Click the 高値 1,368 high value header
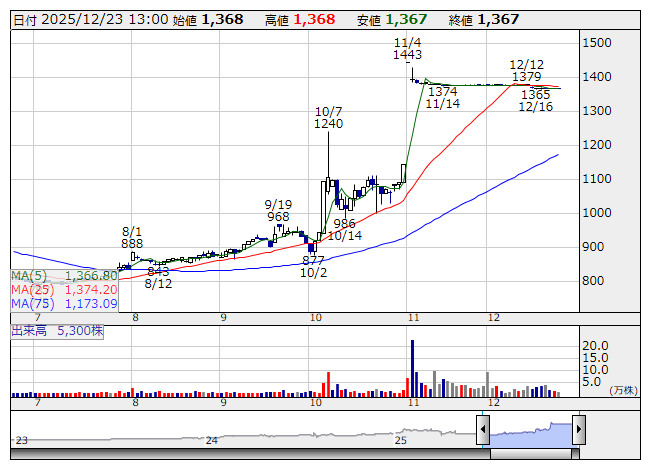 [300, 20]
